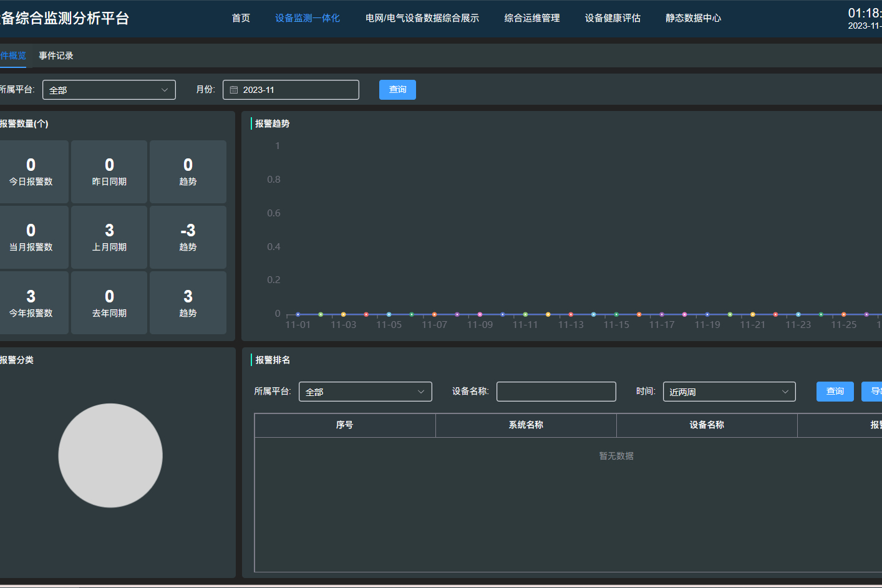
Task: Click the grey 报警分类 pie chart
Action: pos(110,455)
